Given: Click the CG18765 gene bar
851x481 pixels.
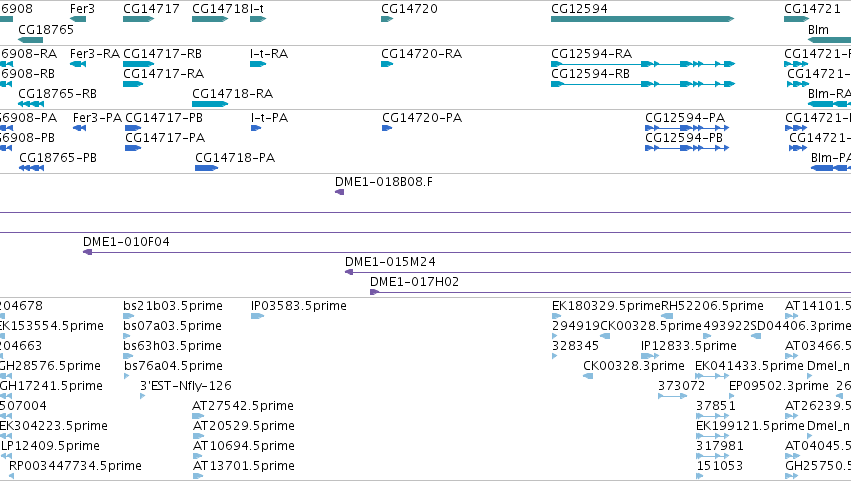Looking at the screenshot, I should (x=30, y=40).
